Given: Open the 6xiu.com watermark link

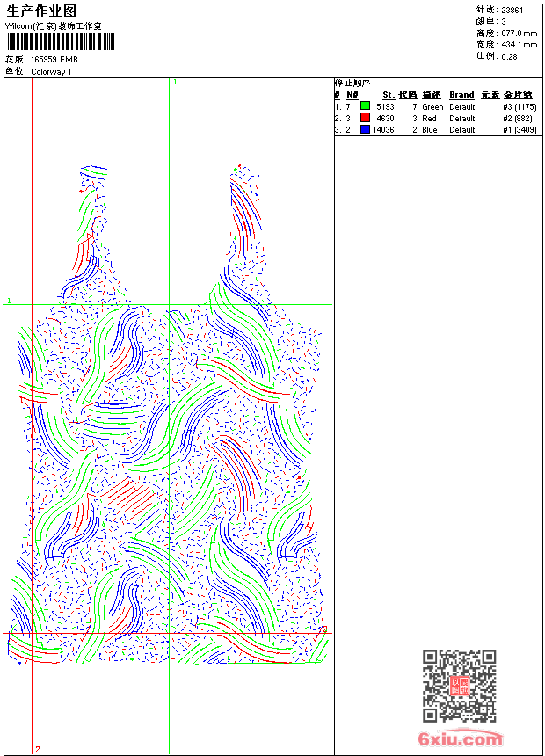Looking at the screenshot, I should 461,739.
